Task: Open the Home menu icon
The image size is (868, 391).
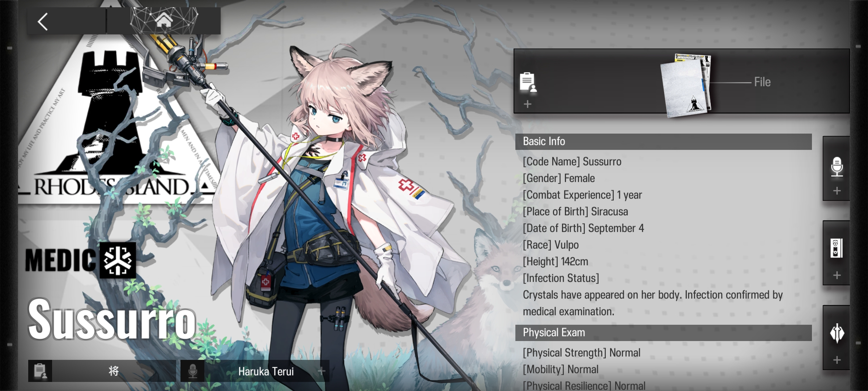Action: 163,20
